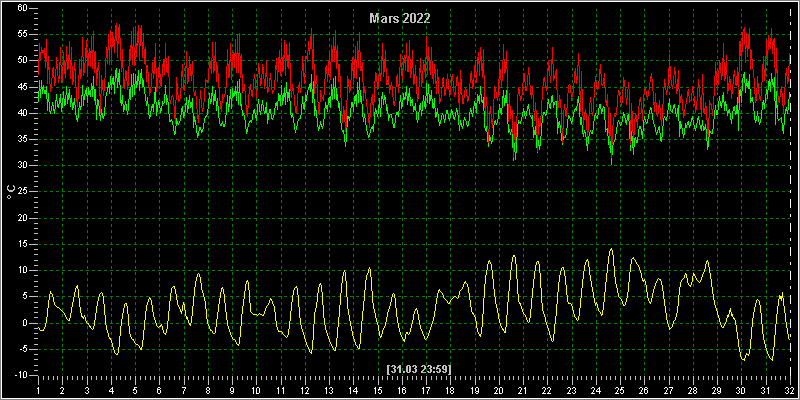Image resolution: width=800 pixels, height=400 pixels.
Task: Select day 28 on the horizontal axis
Action: [x=692, y=390]
